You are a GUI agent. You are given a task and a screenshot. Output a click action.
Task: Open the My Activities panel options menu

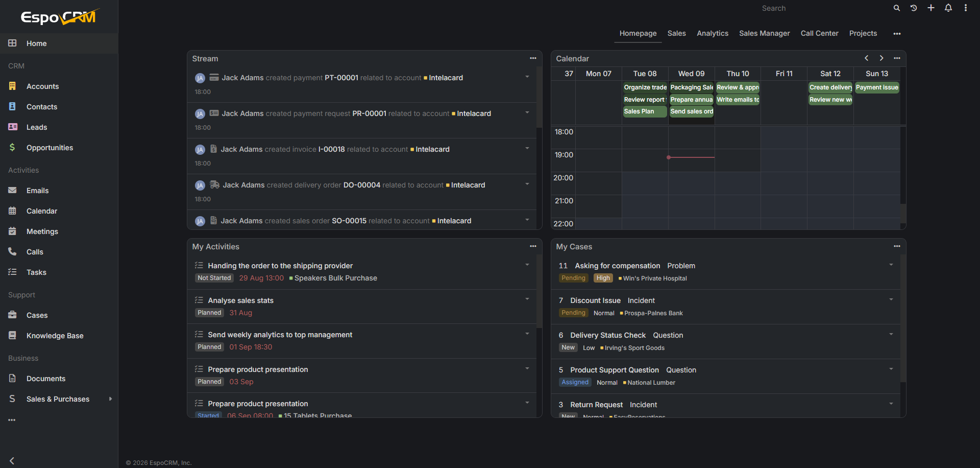(x=533, y=246)
